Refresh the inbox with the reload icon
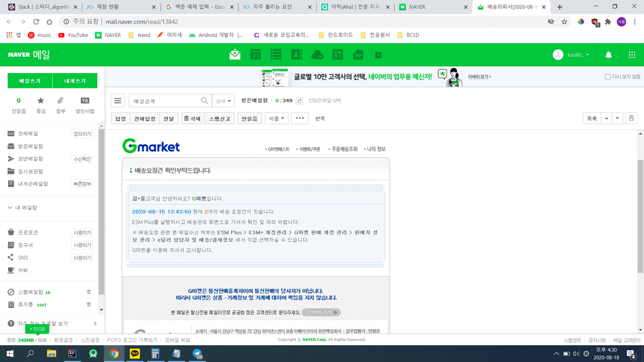The height and width of the screenshot is (362, 644). coord(299,101)
